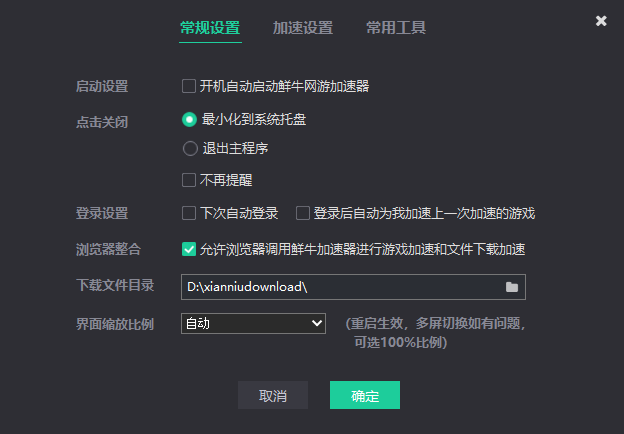The height and width of the screenshot is (434, 624).
Task: Confirm settings with 确定 button
Action: pyautogui.click(x=365, y=395)
